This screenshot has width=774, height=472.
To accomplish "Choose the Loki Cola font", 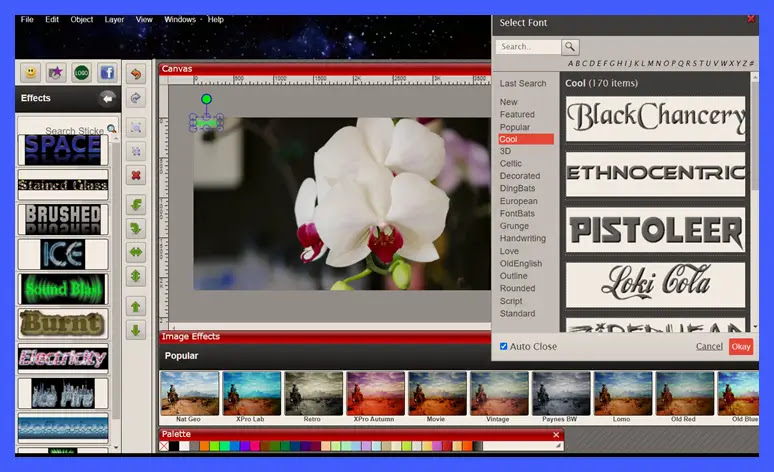I will [655, 285].
